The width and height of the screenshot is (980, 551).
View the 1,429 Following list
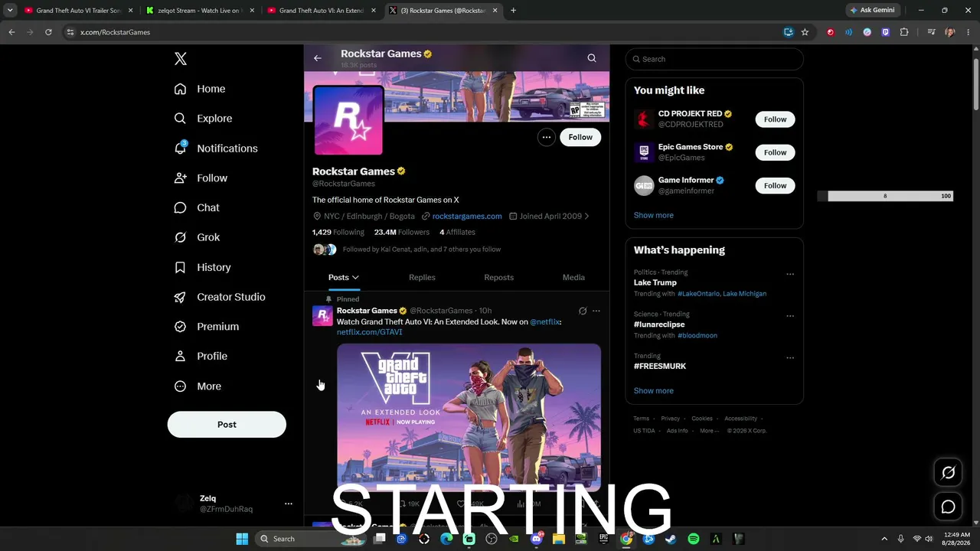coord(338,232)
